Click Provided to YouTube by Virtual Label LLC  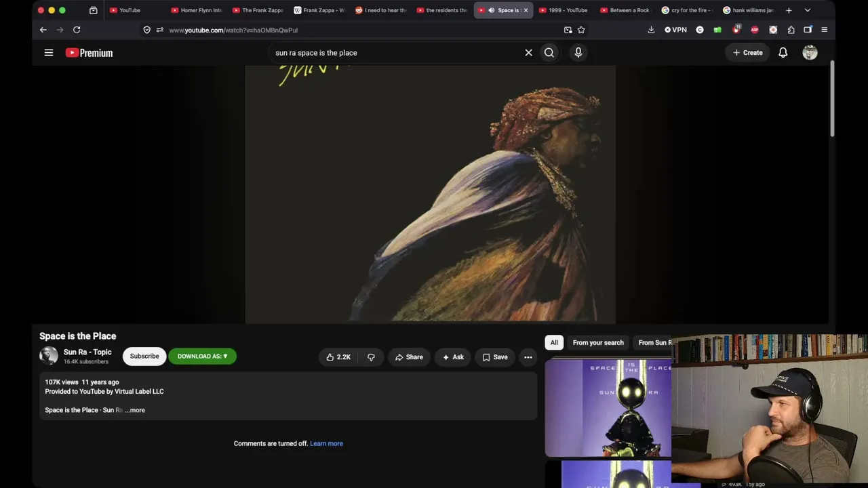coord(104,392)
